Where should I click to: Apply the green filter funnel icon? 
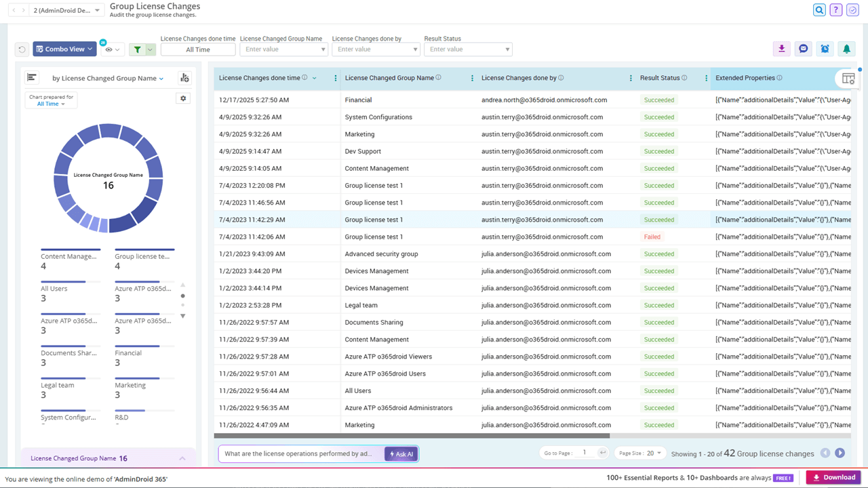coord(138,49)
